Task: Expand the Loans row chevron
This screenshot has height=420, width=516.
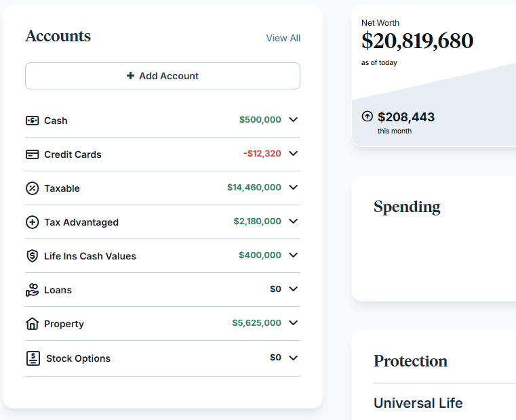Action: 293,289
